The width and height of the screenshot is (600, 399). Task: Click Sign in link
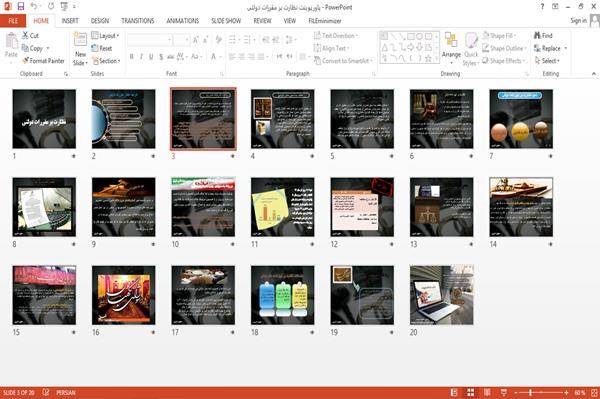[578, 21]
